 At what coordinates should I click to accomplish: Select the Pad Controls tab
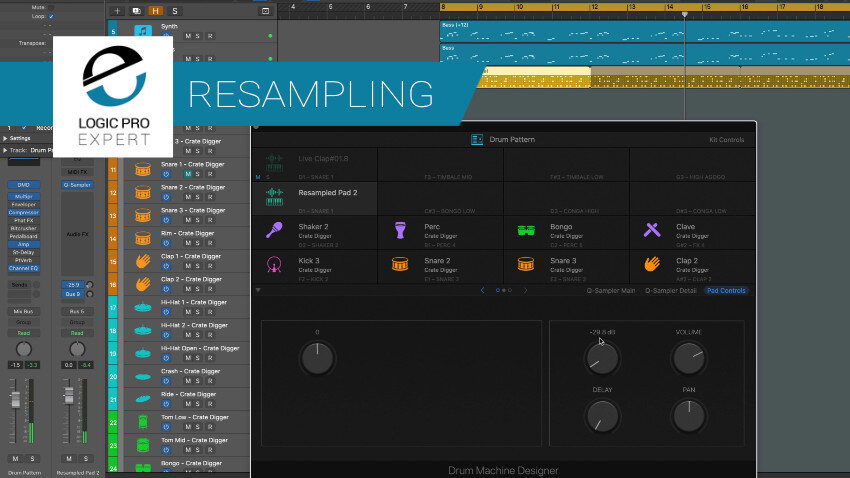point(726,290)
